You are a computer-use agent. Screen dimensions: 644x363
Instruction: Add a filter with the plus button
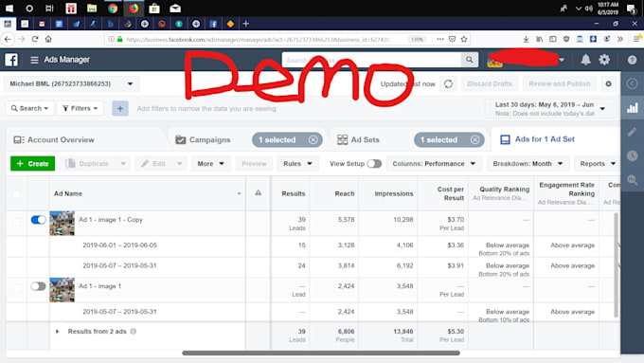coord(120,109)
